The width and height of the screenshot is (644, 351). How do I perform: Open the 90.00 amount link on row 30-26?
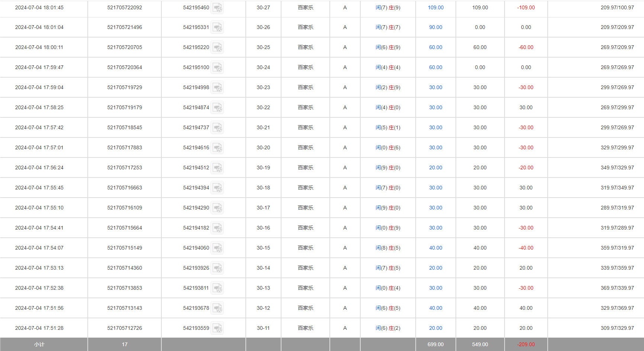click(435, 27)
